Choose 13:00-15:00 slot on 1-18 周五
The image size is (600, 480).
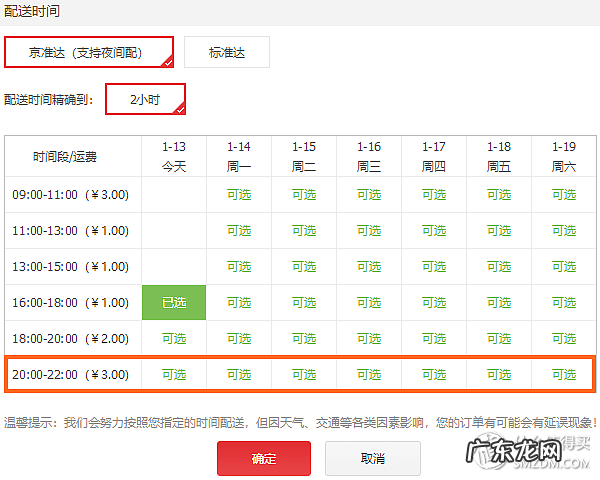(x=499, y=266)
